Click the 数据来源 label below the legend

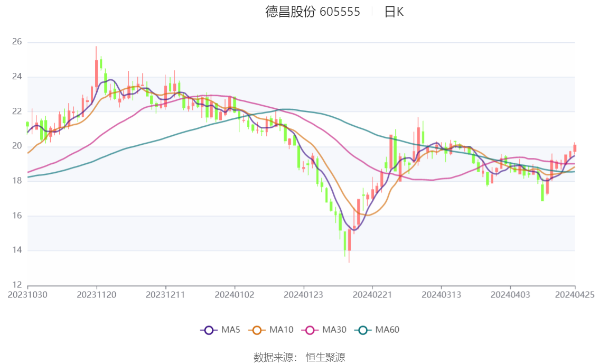tap(274, 358)
